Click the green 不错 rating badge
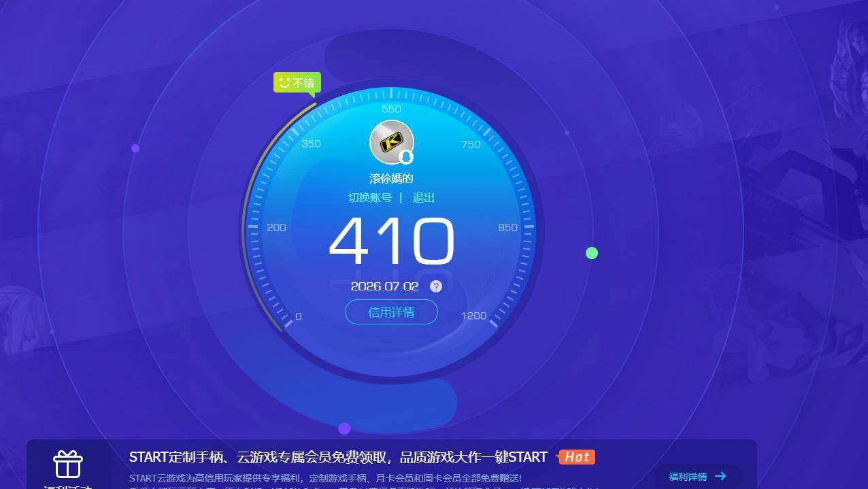This screenshot has height=489, width=868. tap(297, 83)
